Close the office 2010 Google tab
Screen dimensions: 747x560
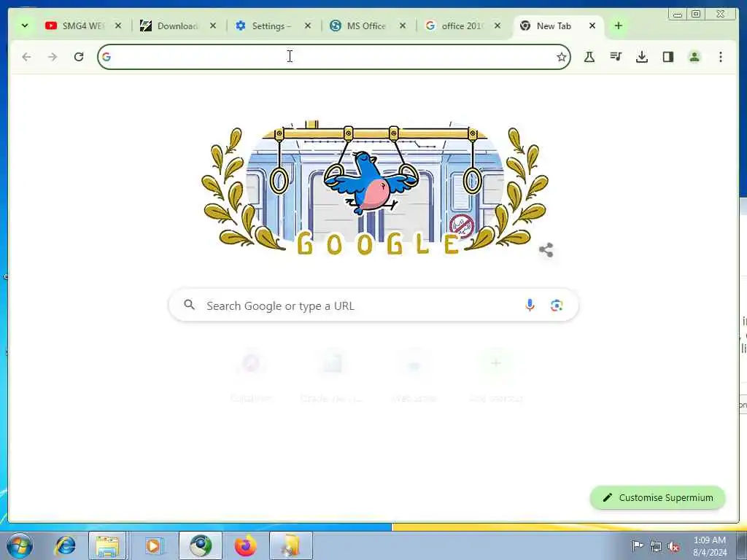point(497,26)
